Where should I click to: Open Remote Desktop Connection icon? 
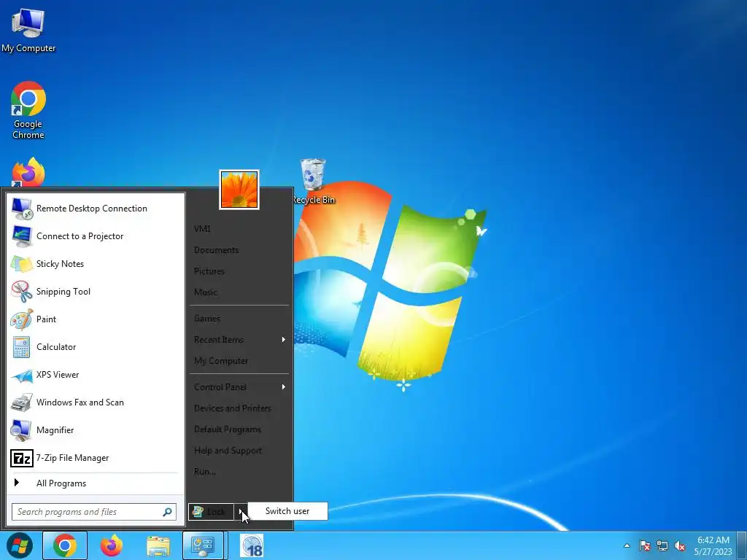pos(22,209)
